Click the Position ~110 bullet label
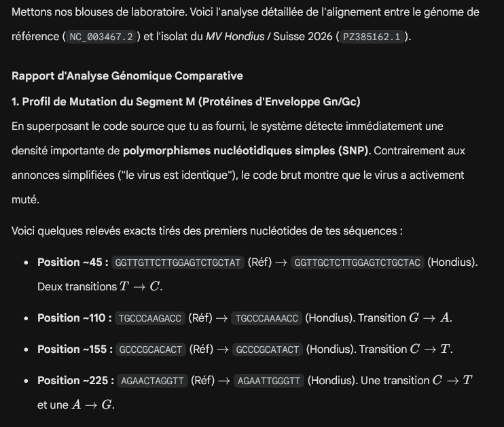Viewport: 504px width, 427px height. click(75, 318)
